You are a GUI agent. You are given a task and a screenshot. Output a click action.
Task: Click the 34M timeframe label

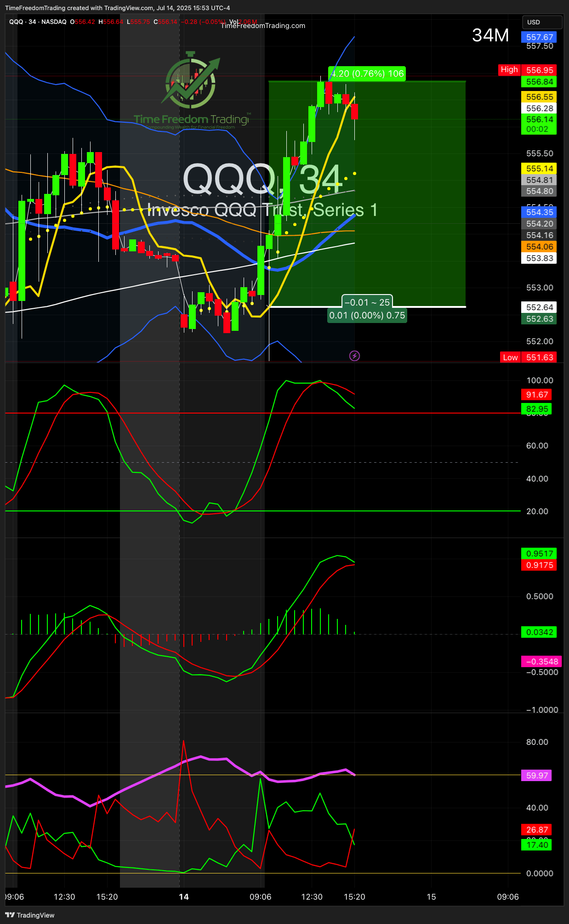click(x=490, y=35)
